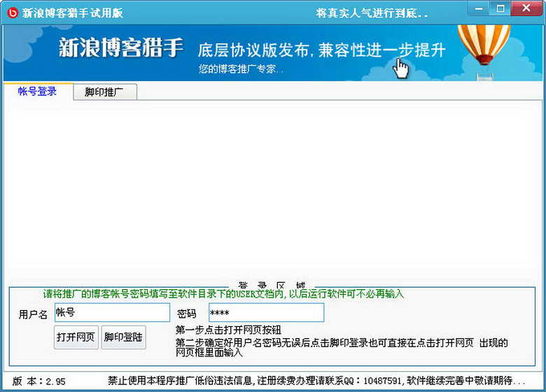Close the 新浪博客猎手 window
The height and width of the screenshot is (392, 546).
[526, 8]
